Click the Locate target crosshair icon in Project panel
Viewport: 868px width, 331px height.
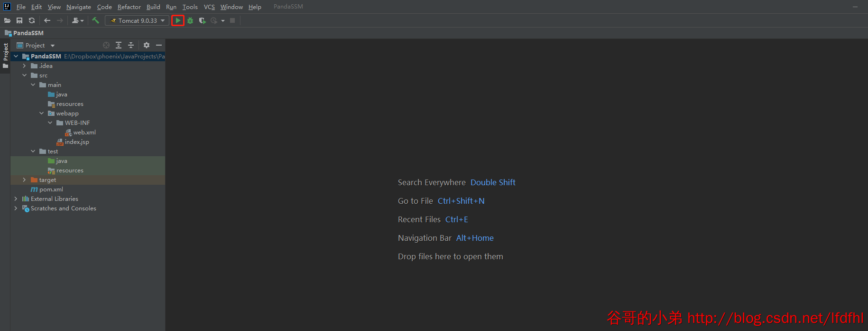coord(106,45)
